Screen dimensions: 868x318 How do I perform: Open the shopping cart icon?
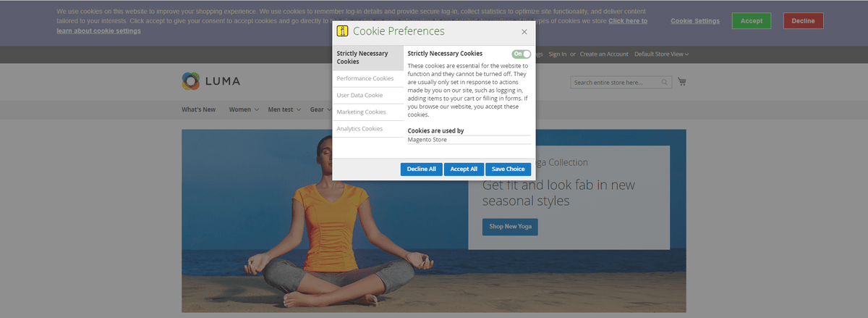point(682,82)
